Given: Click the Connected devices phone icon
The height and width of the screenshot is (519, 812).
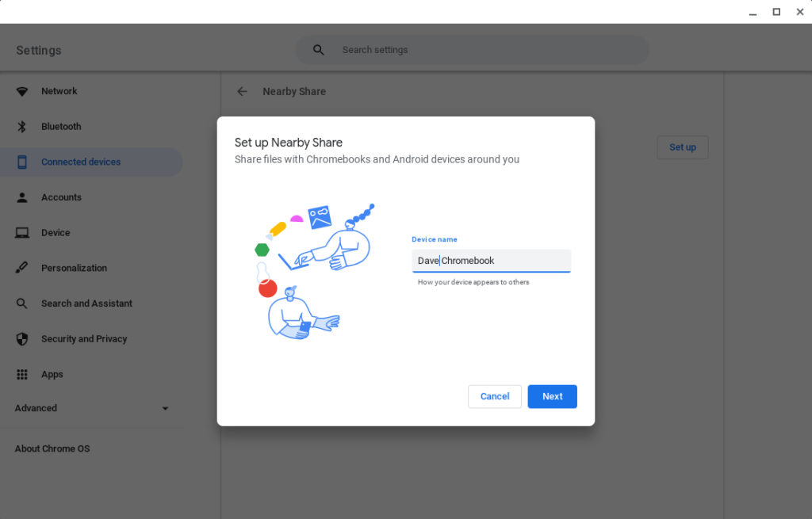Looking at the screenshot, I should point(21,162).
